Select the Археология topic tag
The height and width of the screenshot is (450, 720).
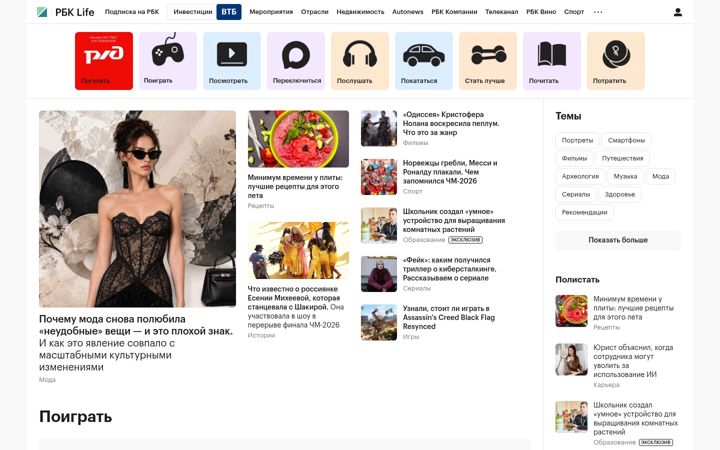(580, 176)
